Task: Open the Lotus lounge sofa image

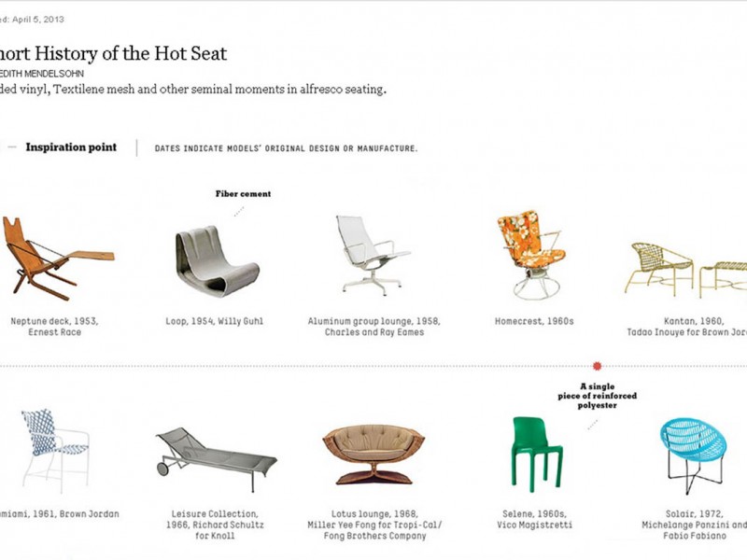Action: point(373,455)
